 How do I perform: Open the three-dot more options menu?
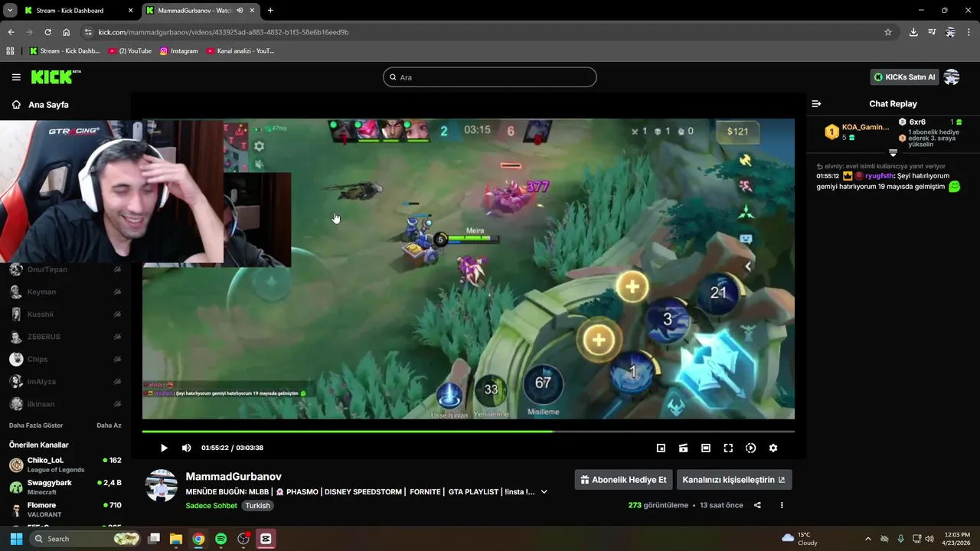click(x=782, y=505)
